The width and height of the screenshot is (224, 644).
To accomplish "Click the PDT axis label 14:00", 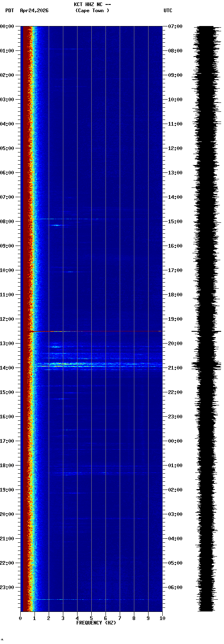I will (7, 368).
